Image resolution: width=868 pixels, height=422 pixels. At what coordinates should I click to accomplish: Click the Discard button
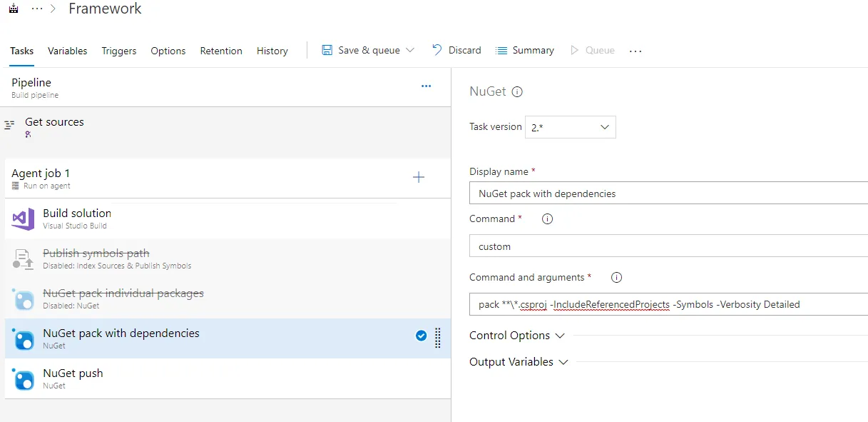coord(456,51)
